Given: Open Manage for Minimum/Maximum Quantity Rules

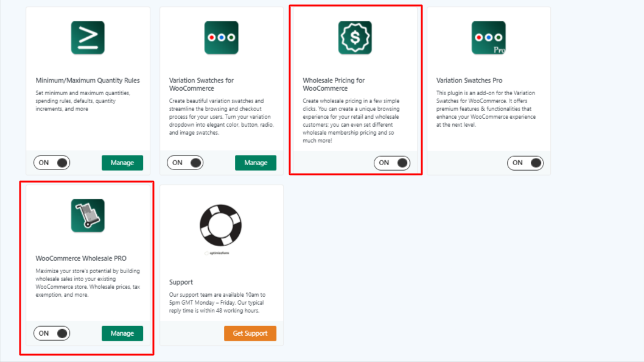Looking at the screenshot, I should 122,163.
